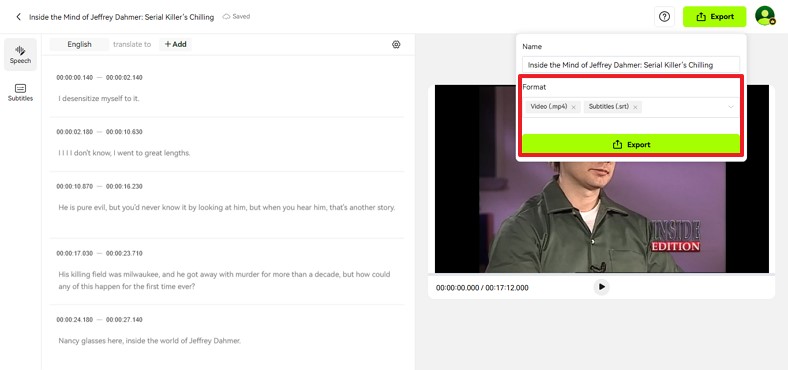
Task: Click start timestamp 00:00:00.140
Action: pos(75,77)
